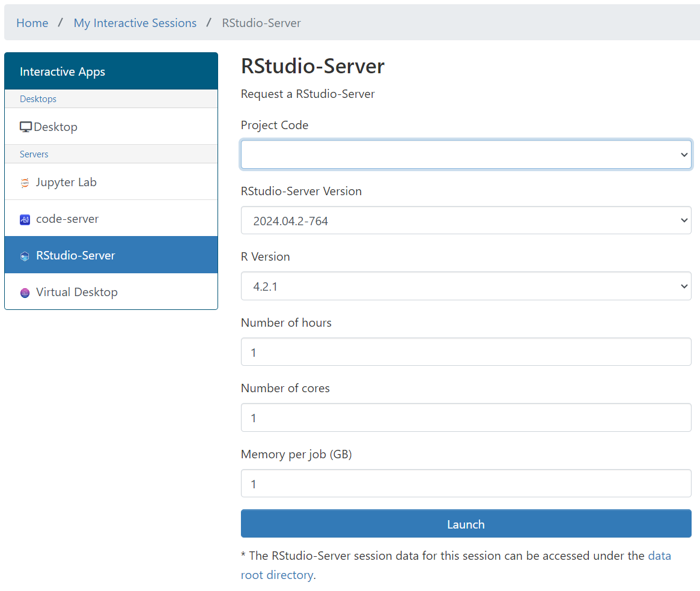Expand the RStudio-Server Version dropdown

pos(466,220)
